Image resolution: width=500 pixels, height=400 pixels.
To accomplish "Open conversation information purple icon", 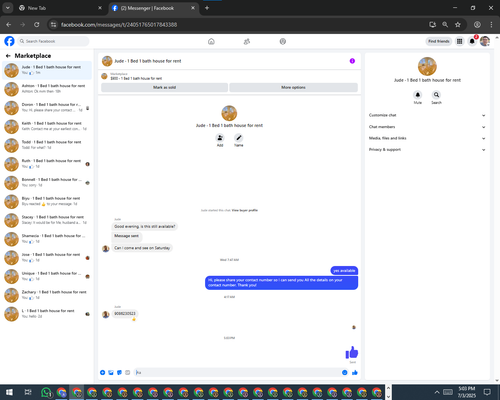I will click(x=352, y=61).
